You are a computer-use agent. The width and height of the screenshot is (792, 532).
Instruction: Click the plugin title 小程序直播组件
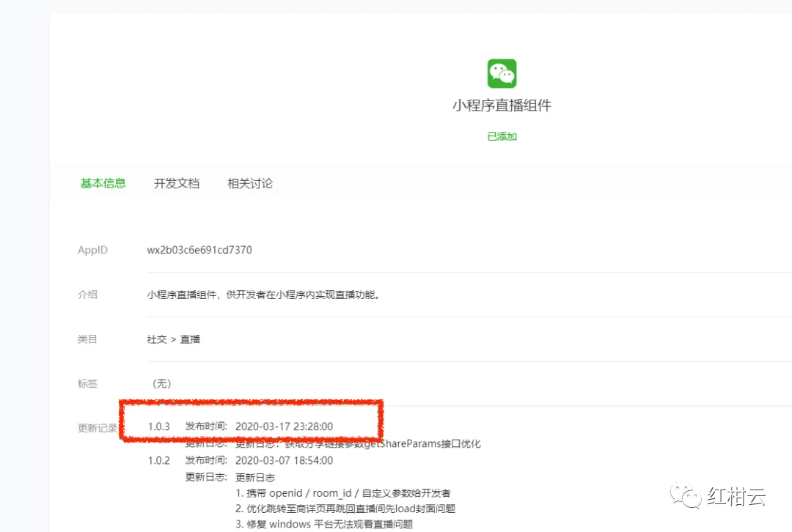point(502,106)
